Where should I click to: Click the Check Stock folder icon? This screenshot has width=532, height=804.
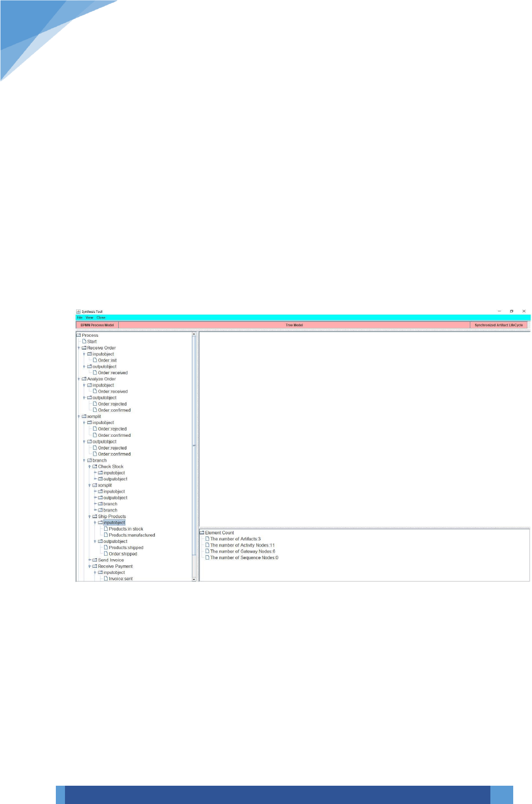pos(95,466)
